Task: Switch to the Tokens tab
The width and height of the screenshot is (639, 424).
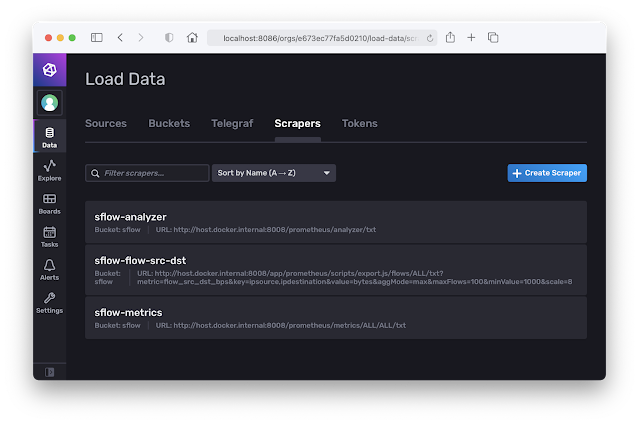Action: (x=360, y=124)
